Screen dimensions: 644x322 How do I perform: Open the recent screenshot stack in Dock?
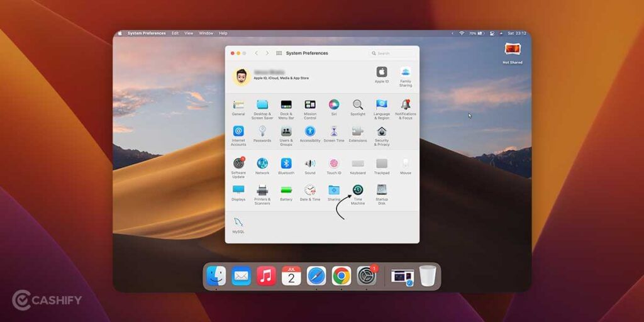pos(402,277)
